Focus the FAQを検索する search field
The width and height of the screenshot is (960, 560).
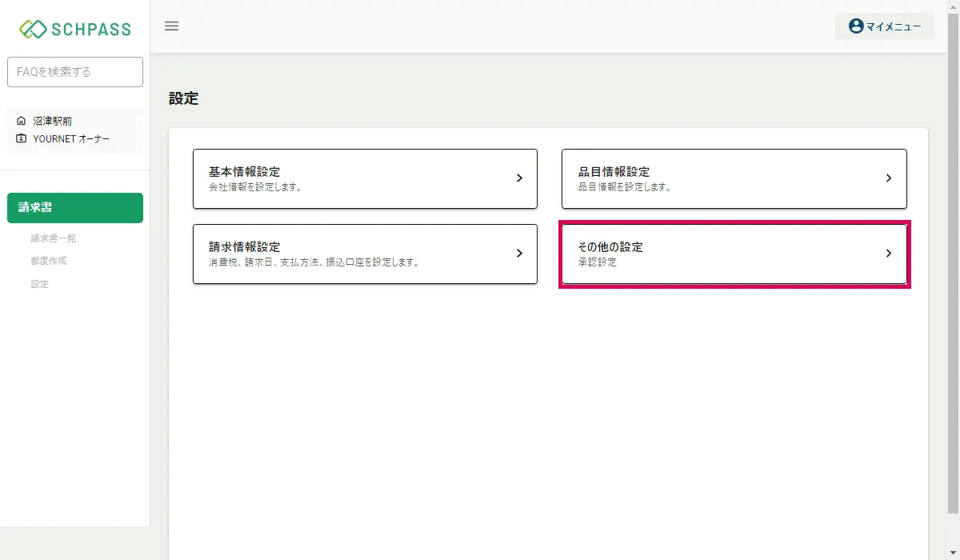pyautogui.click(x=75, y=72)
